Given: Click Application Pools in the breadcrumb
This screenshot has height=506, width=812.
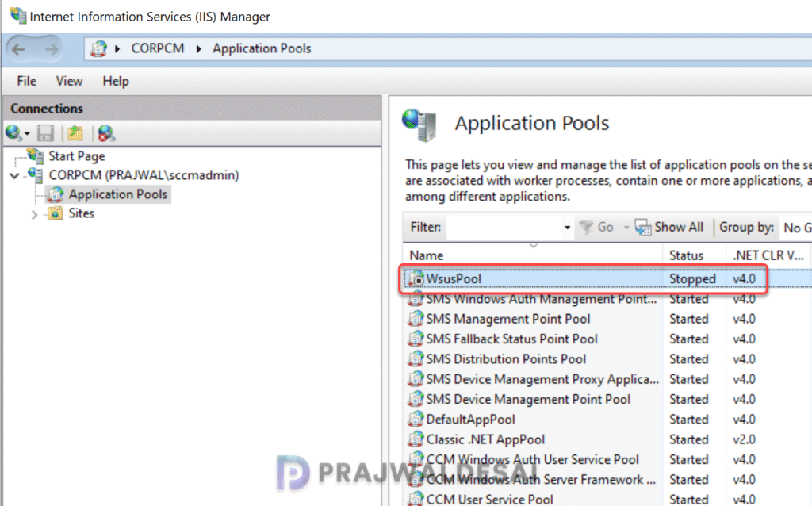Looking at the screenshot, I should pyautogui.click(x=262, y=48).
